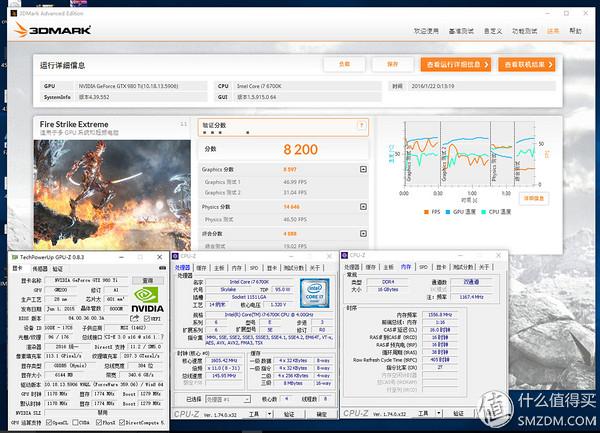This screenshot has height=433, width=600.
Task: Click the NVIDIA logo in GPU-Z
Action: click(147, 300)
